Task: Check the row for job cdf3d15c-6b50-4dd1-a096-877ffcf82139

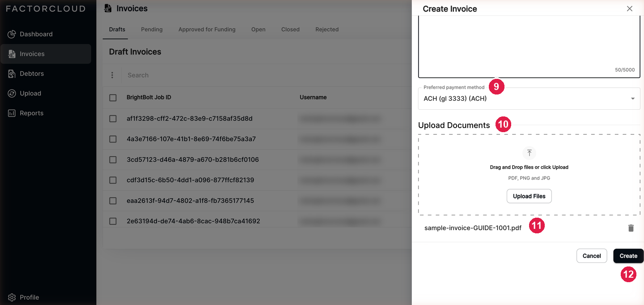Action: 113,180
